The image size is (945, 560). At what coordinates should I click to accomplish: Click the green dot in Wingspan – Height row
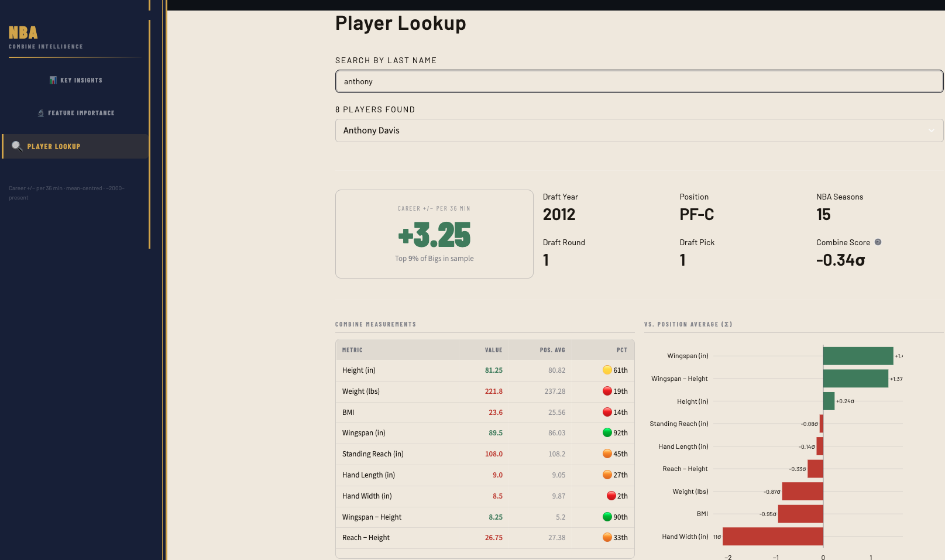[607, 517]
